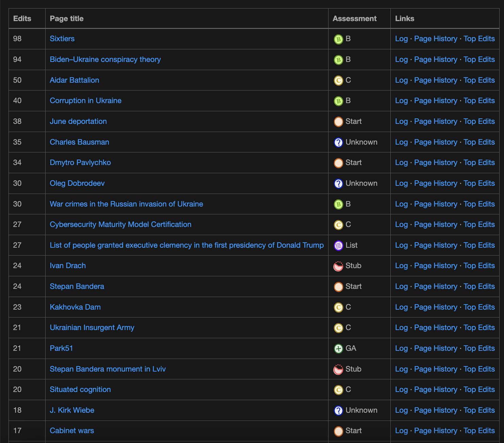
Task: Open Ukrainian Insurgent Army article link
Action: (92, 328)
